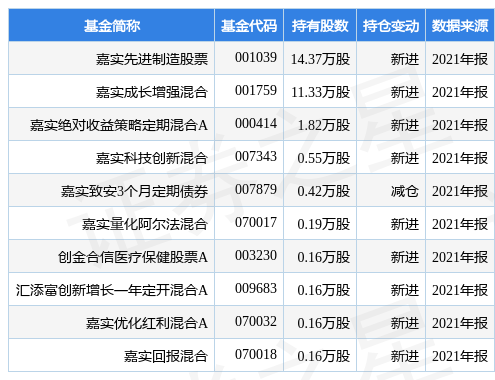
Task: Click fund code 070018
Action: pos(256,355)
